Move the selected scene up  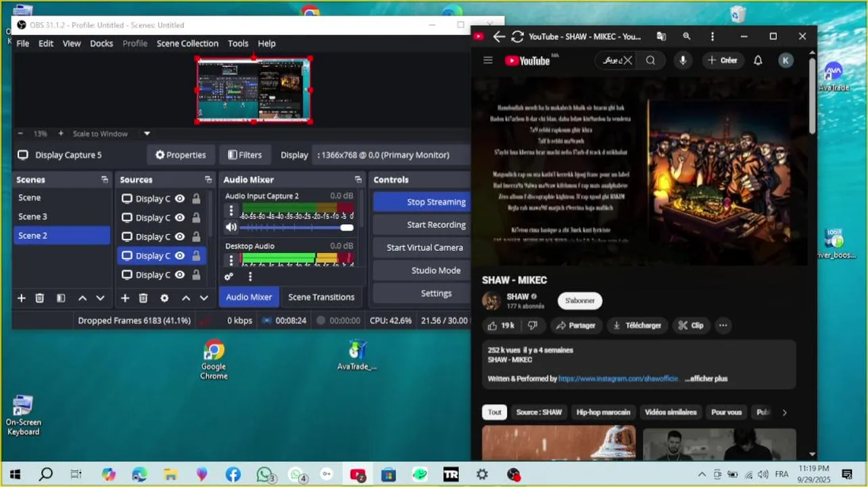(x=82, y=298)
